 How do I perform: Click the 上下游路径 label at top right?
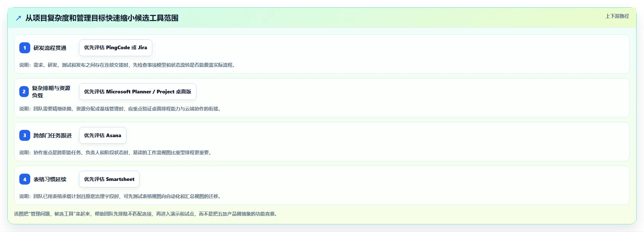pos(617,16)
